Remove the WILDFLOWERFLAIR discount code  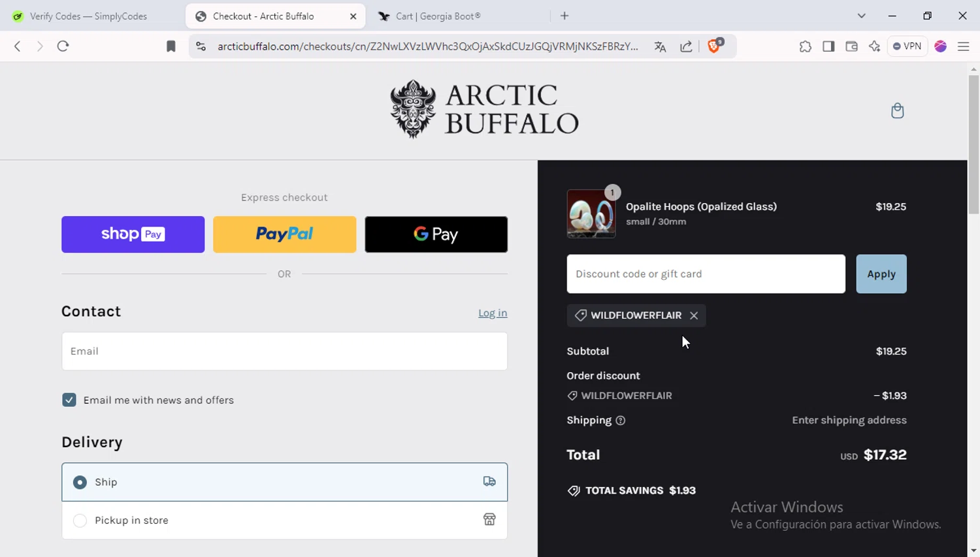694,315
